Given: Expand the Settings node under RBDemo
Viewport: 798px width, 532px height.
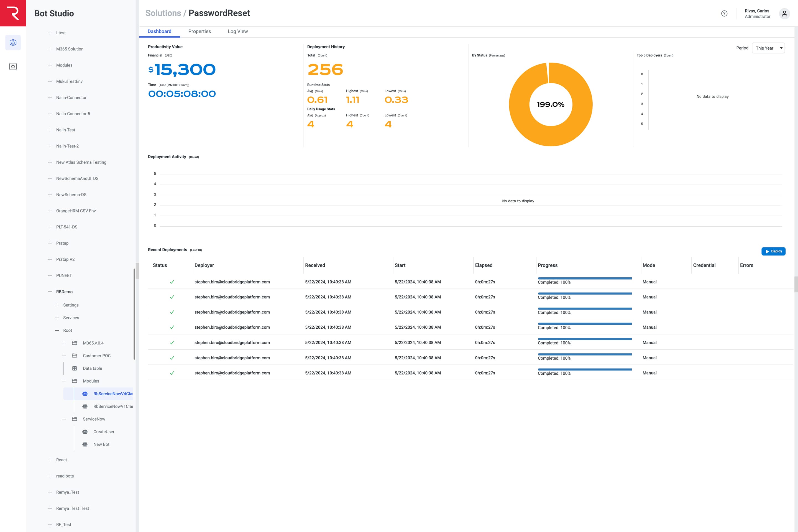Looking at the screenshot, I should tap(57, 305).
